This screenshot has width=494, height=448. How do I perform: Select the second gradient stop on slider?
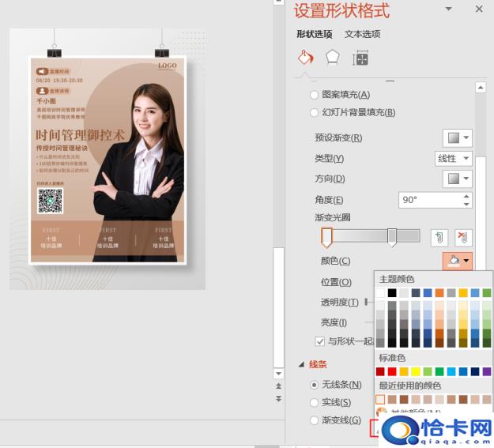point(392,237)
